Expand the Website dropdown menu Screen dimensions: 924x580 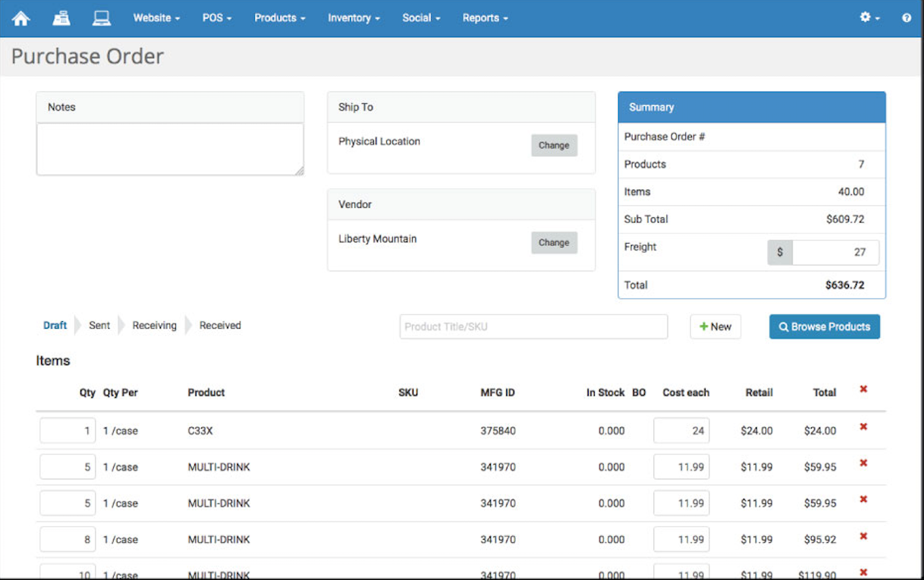click(x=156, y=18)
